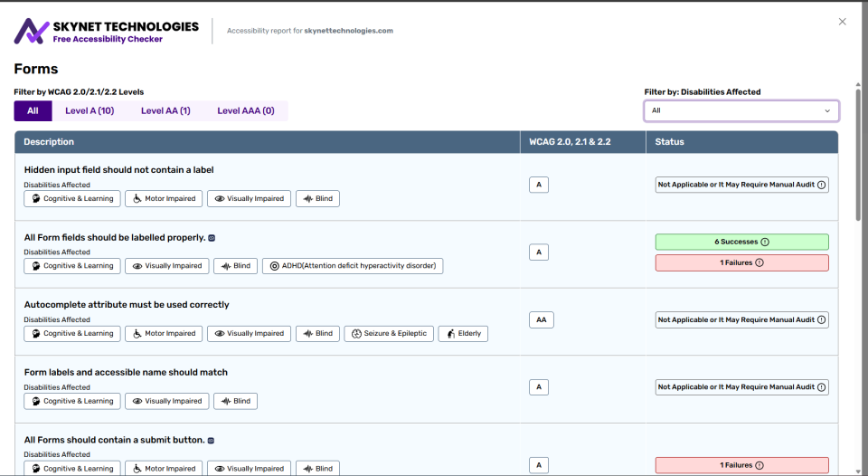This screenshot has width=868, height=476.
Task: Click the Autocomplete attribute Not Applicable status
Action: [741, 319]
